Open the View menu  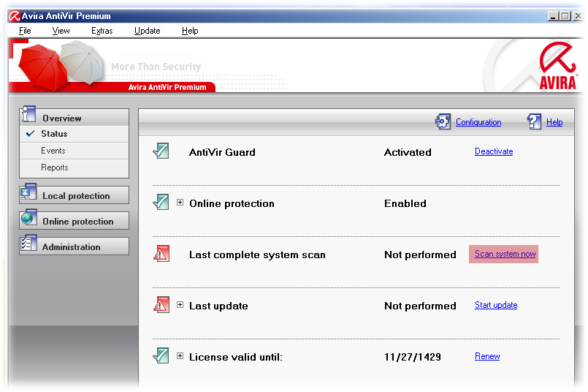[x=61, y=31]
